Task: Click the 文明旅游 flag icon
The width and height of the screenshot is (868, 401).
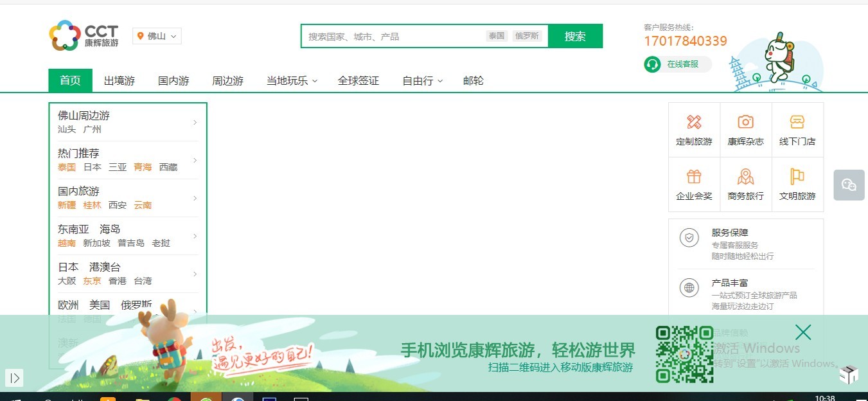Action: point(797,177)
